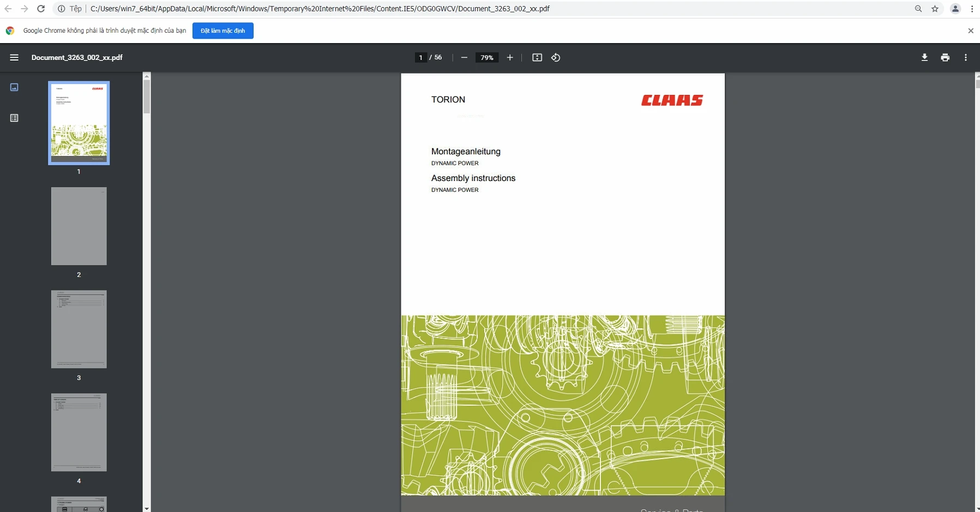This screenshot has height=512, width=980.
Task: Click the fit to page icon
Action: pos(537,57)
